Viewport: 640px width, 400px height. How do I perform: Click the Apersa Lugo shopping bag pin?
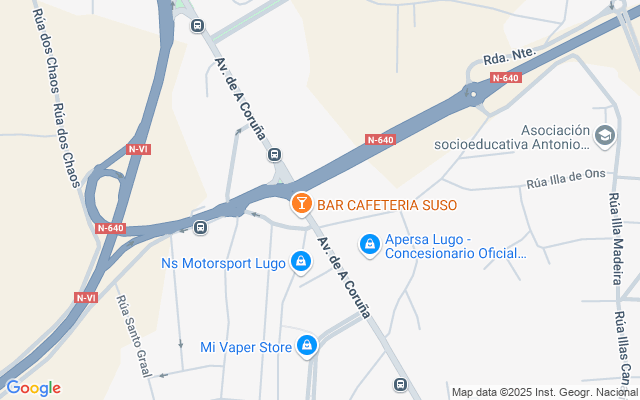(x=370, y=245)
